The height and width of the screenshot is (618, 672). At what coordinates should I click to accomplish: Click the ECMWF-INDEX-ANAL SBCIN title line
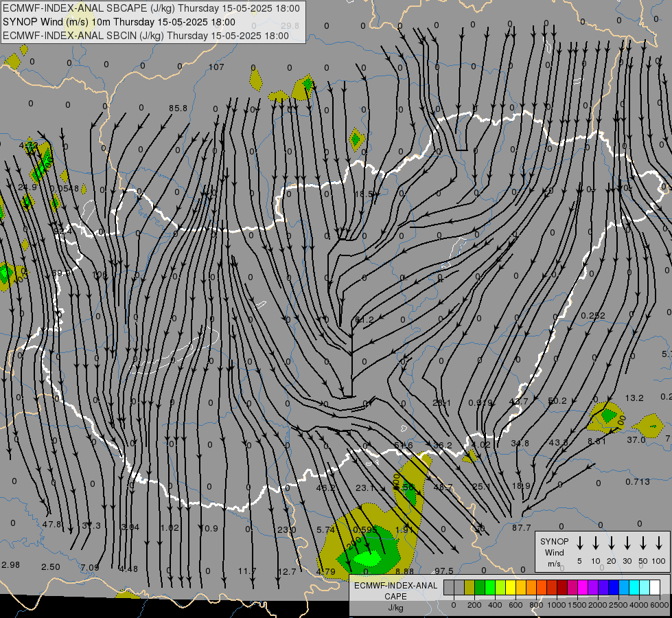click(x=146, y=36)
